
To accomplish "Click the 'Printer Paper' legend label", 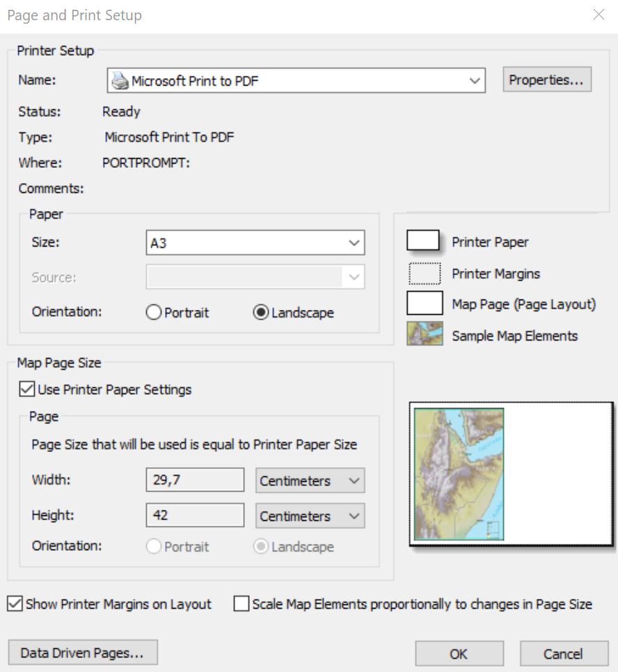I will 490,242.
